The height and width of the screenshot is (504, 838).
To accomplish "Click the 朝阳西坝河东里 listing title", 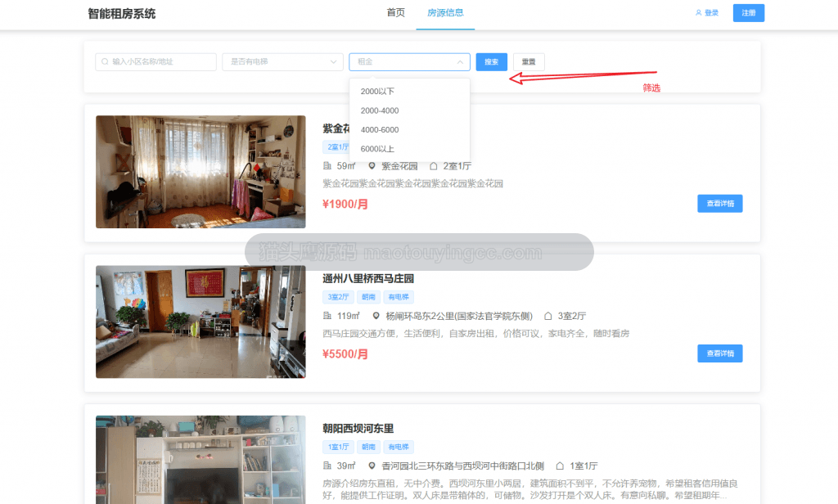I will click(358, 429).
